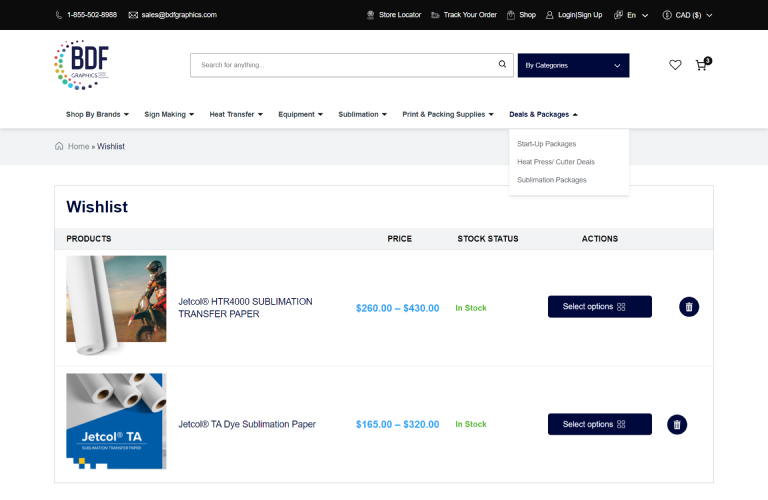
Task: Expand Heat Transfer menu
Action: pyautogui.click(x=236, y=114)
